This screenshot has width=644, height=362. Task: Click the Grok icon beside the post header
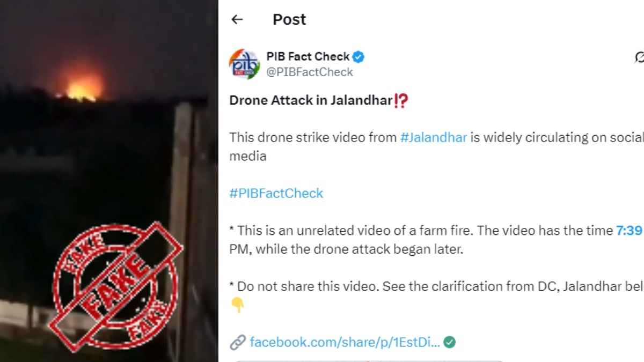pos(639,57)
